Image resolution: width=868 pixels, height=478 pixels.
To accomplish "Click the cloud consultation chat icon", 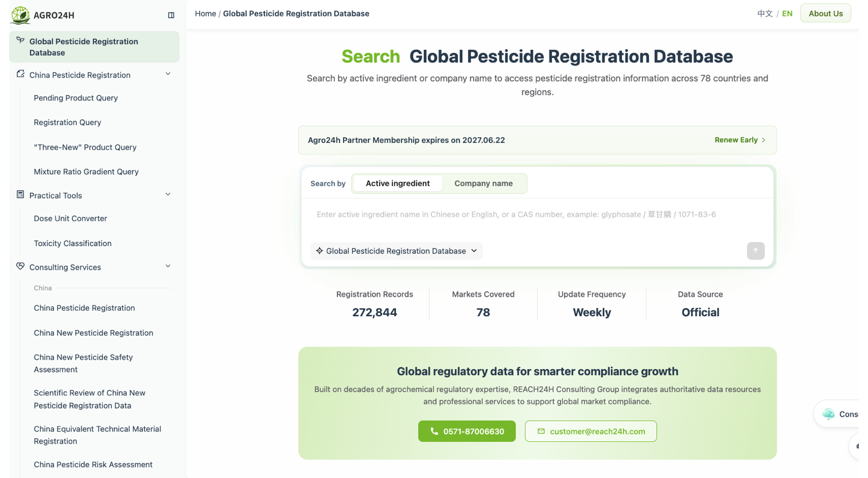I will click(828, 414).
